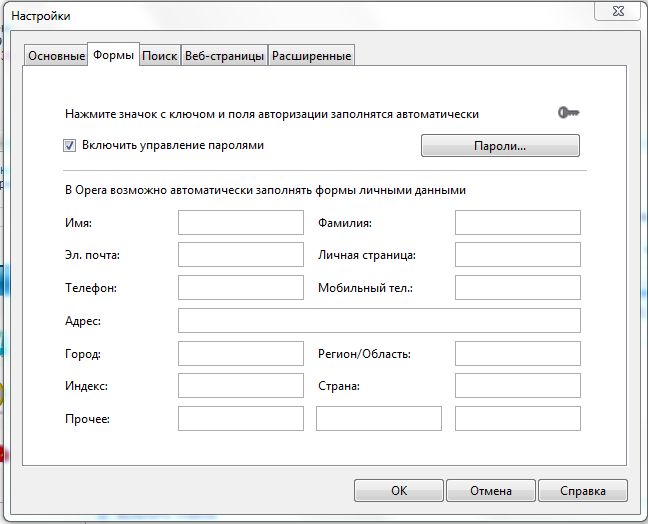The image size is (648, 524).
Task: Switch to the Основные tab
Action: point(56,56)
